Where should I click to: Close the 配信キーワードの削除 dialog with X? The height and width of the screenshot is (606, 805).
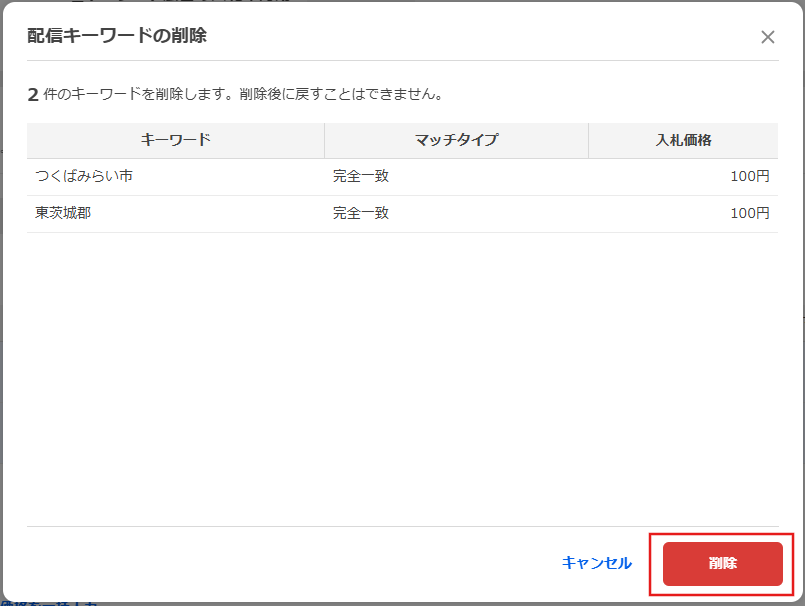click(768, 37)
